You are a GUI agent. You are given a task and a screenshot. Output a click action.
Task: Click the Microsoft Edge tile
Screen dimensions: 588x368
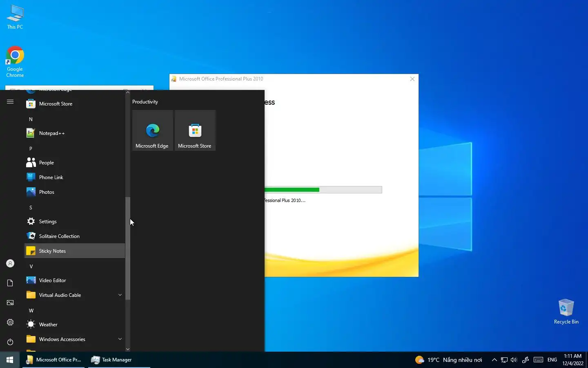click(x=152, y=130)
